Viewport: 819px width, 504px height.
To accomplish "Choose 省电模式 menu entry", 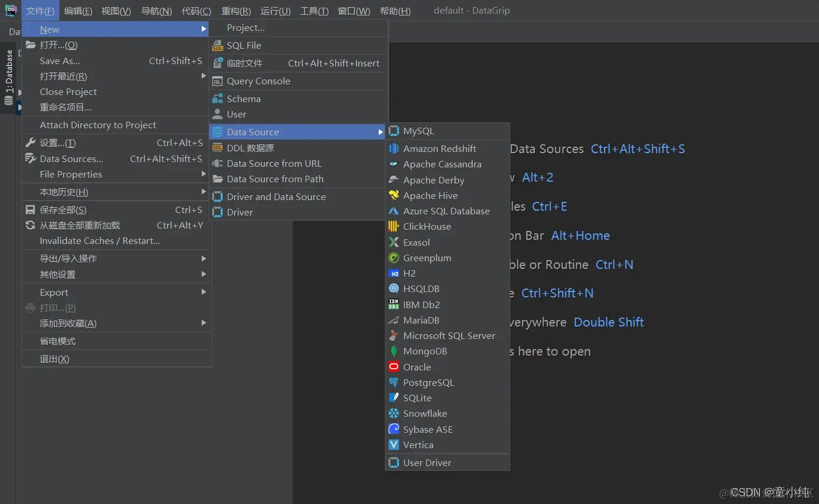I will (116, 341).
